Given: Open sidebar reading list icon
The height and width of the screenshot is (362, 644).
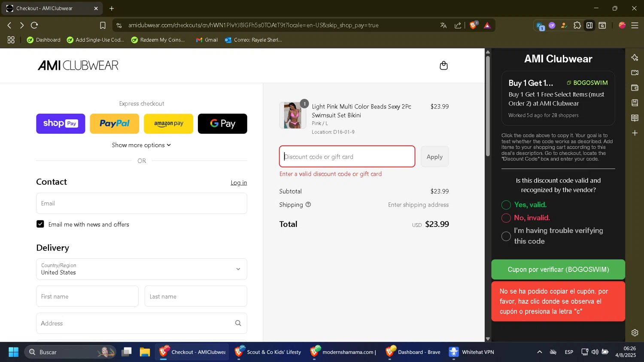Looking at the screenshot, I should (x=635, y=118).
